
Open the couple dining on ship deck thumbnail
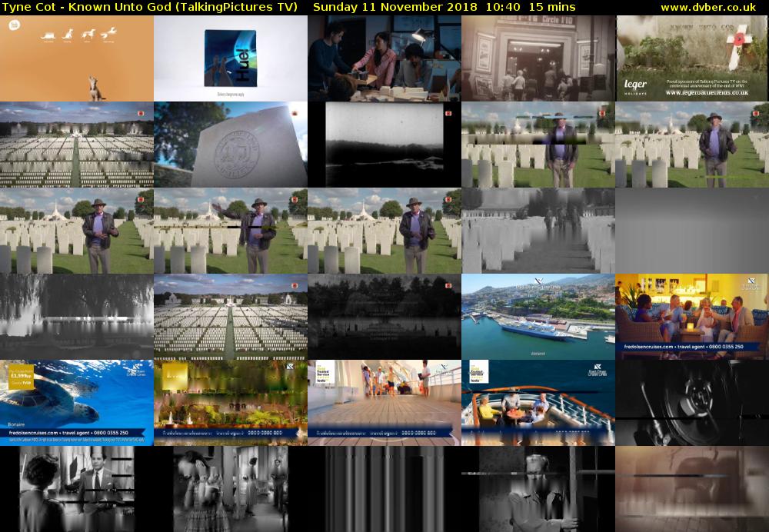tap(538, 403)
